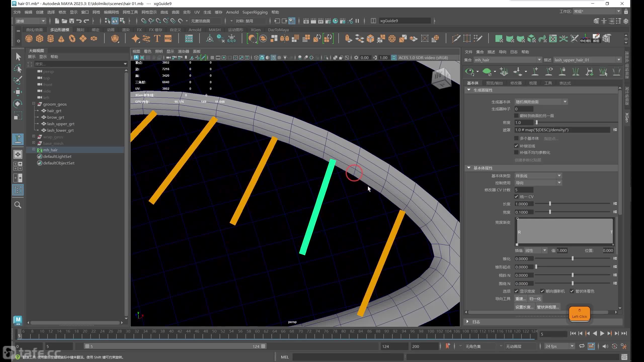This screenshot has width=644, height=362.
Task: Click the viewport grid toggle icon
Action: 212,58
